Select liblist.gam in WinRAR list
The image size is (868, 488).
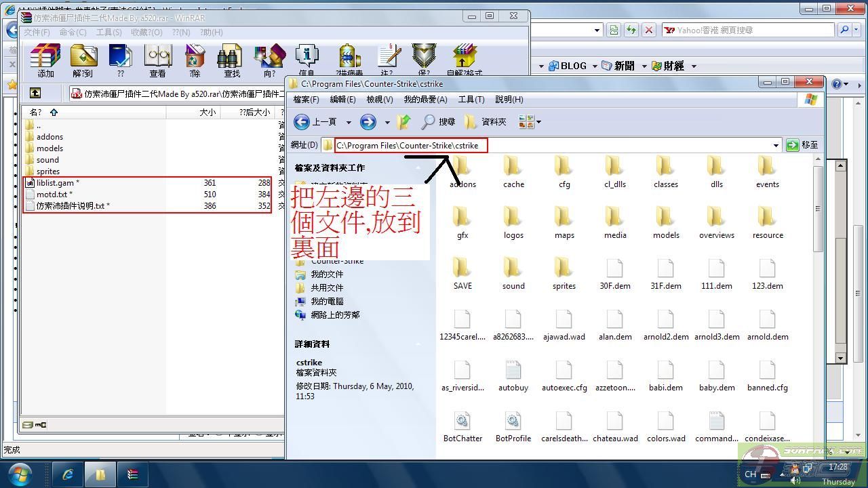tap(58, 183)
